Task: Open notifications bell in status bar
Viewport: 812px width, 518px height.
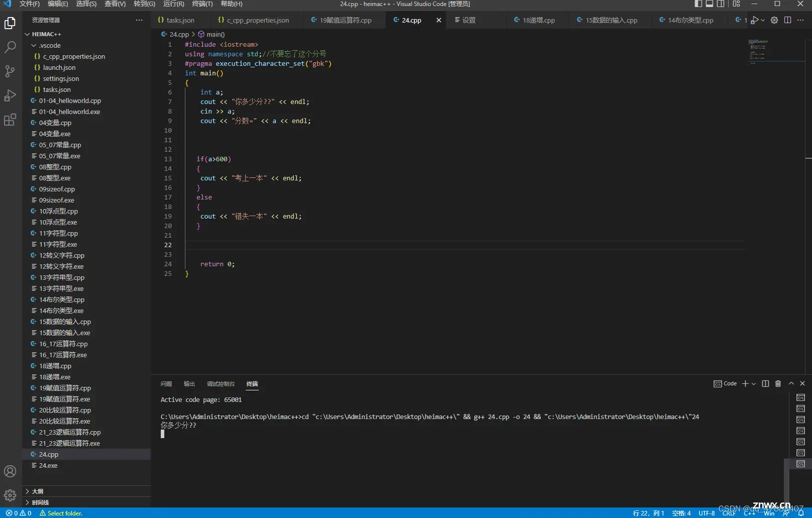Action: [x=801, y=513]
